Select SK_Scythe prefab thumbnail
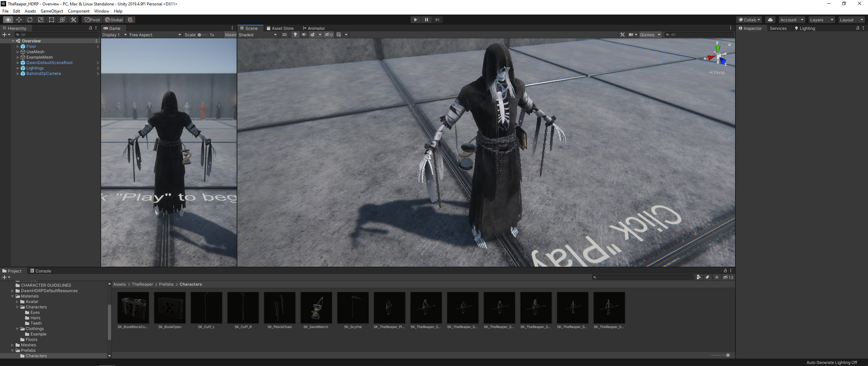Viewport: 868px width, 366px height. (353, 307)
